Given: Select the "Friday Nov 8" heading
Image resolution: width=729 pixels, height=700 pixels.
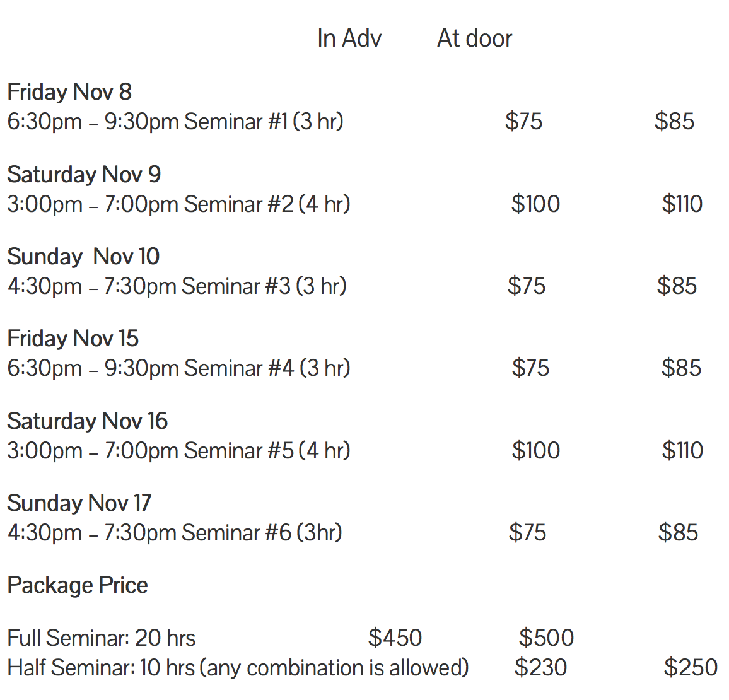Looking at the screenshot, I should 69,92.
